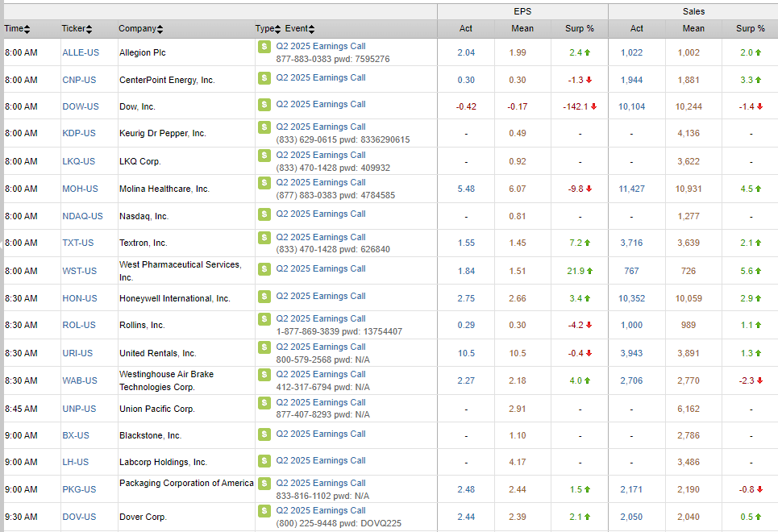
Task: Click the earnings icon in the Dover Corp. row
Action: [x=264, y=511]
